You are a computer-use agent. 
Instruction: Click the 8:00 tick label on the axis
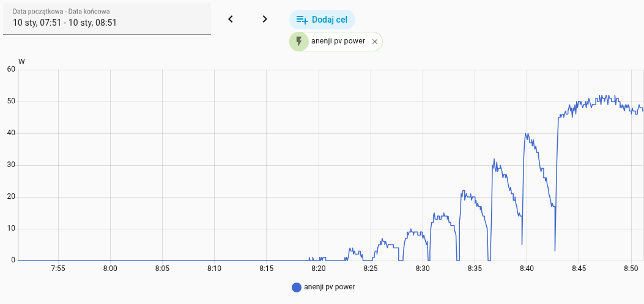pyautogui.click(x=110, y=269)
